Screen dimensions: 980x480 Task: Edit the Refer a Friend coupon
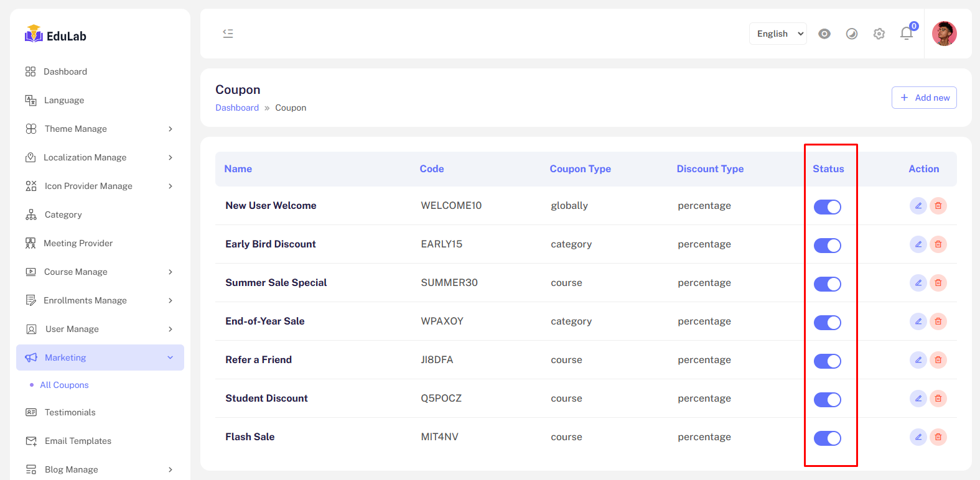pos(918,360)
